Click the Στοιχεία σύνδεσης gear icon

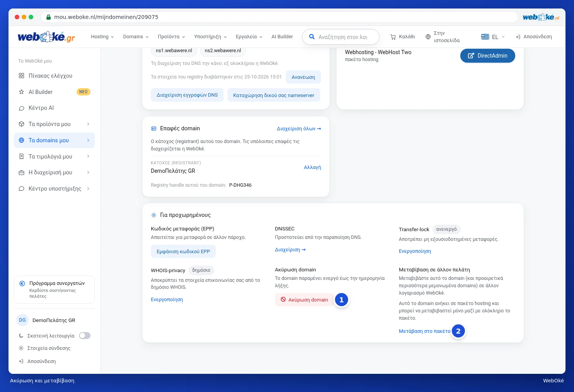[x=21, y=348]
